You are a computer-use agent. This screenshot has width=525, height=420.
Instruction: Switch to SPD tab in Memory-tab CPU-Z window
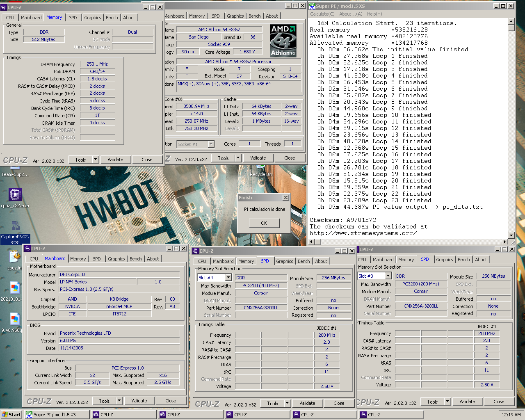click(x=73, y=18)
